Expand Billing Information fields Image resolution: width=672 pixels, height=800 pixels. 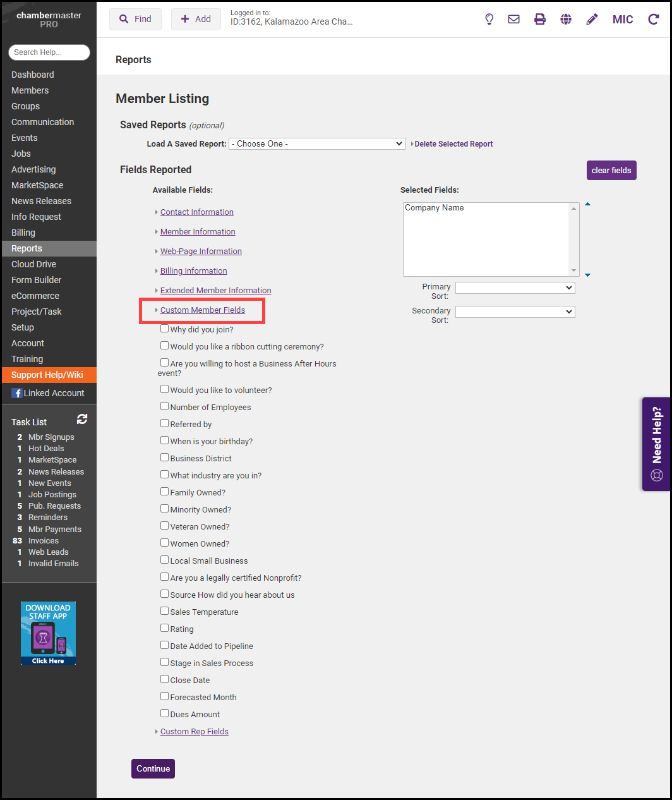tap(193, 271)
